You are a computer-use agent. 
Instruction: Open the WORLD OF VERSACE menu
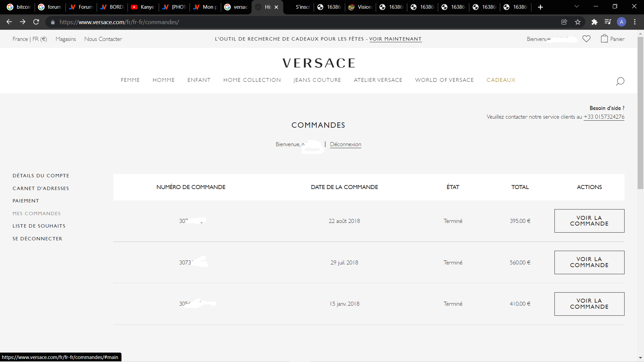point(444,80)
